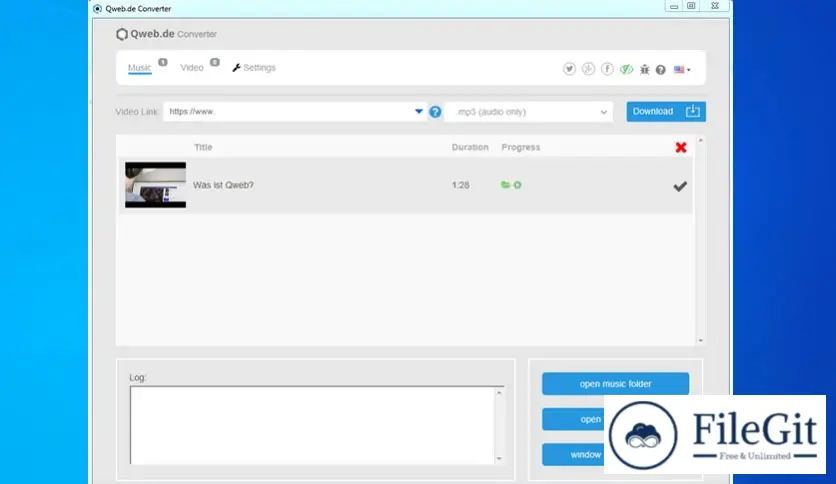
Task: Click the Progress column header
Action: [x=521, y=147]
